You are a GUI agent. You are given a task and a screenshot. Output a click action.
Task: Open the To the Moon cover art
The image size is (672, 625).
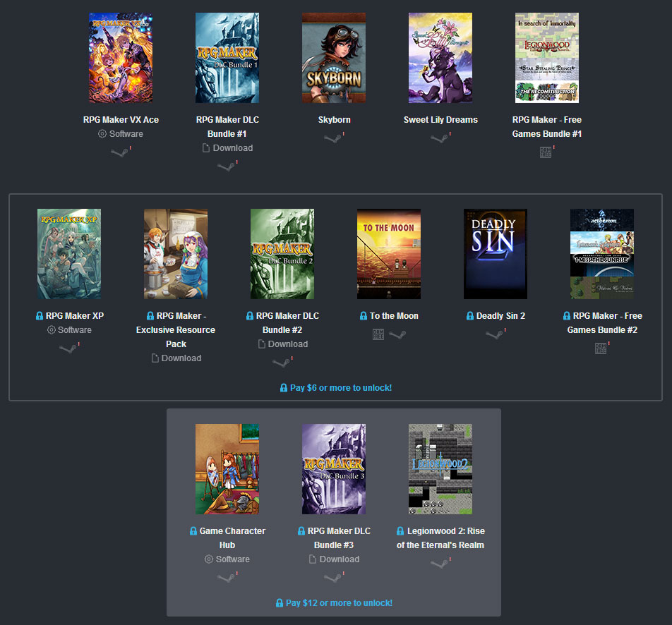389,254
